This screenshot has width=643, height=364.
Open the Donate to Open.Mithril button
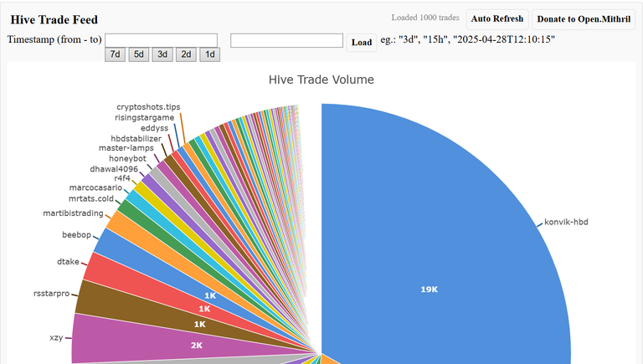coord(584,19)
